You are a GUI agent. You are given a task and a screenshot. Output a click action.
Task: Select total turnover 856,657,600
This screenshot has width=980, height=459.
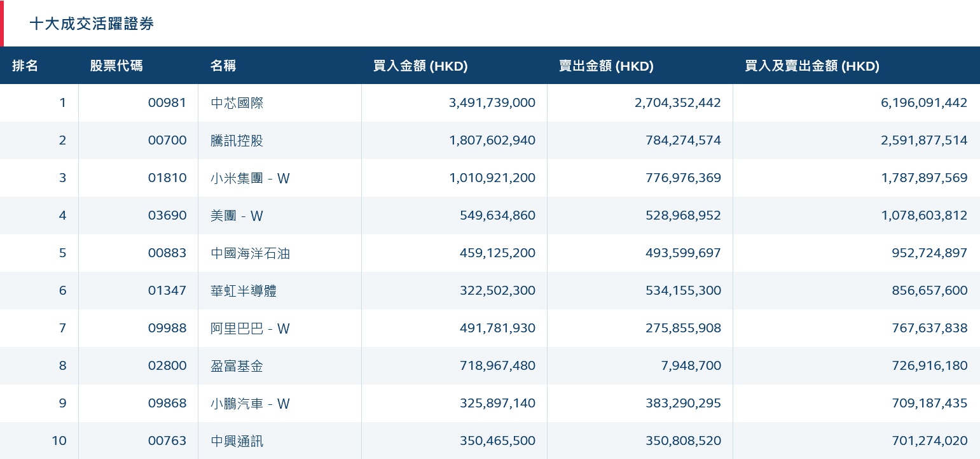[x=930, y=290]
